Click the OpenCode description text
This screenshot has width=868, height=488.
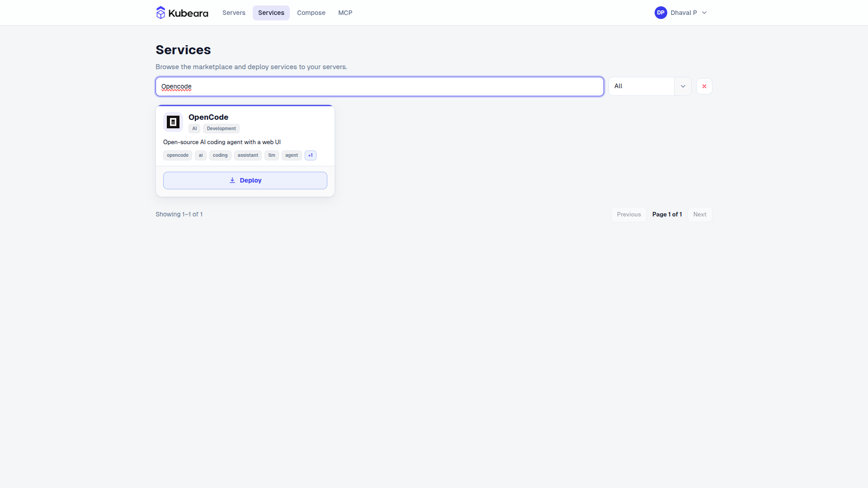click(222, 142)
